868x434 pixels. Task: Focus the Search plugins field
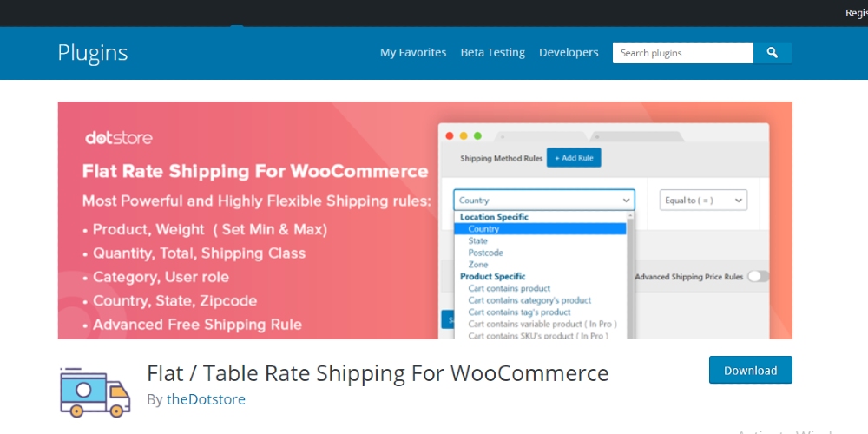683,53
